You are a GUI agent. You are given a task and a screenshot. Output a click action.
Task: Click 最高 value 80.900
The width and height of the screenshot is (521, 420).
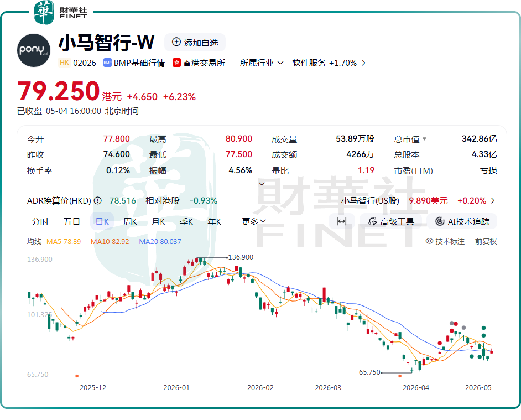[x=238, y=139]
